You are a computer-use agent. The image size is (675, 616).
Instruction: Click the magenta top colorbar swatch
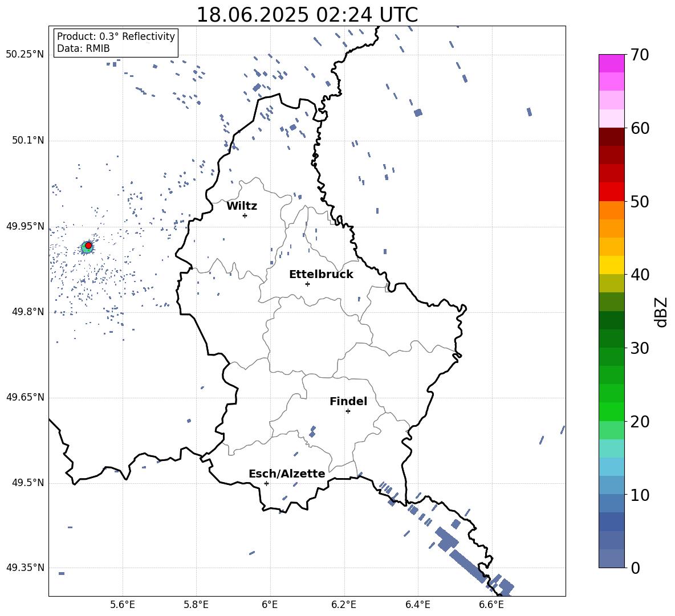[611, 63]
